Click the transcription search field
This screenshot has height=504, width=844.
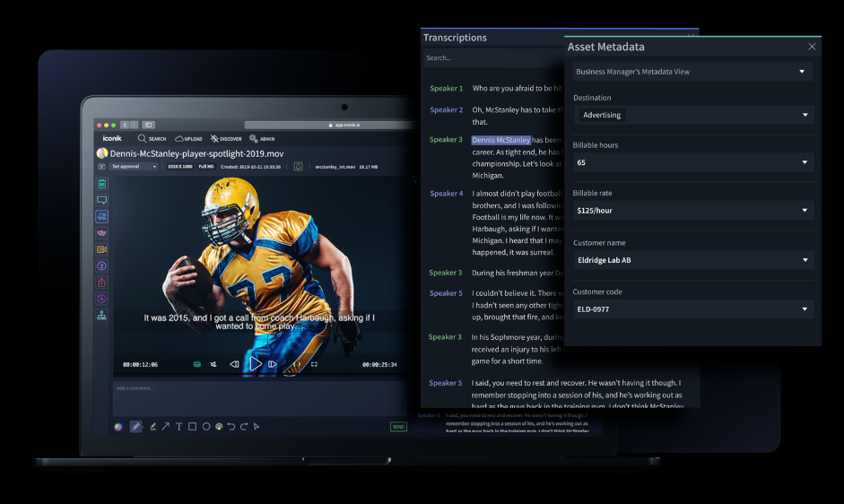click(x=492, y=58)
